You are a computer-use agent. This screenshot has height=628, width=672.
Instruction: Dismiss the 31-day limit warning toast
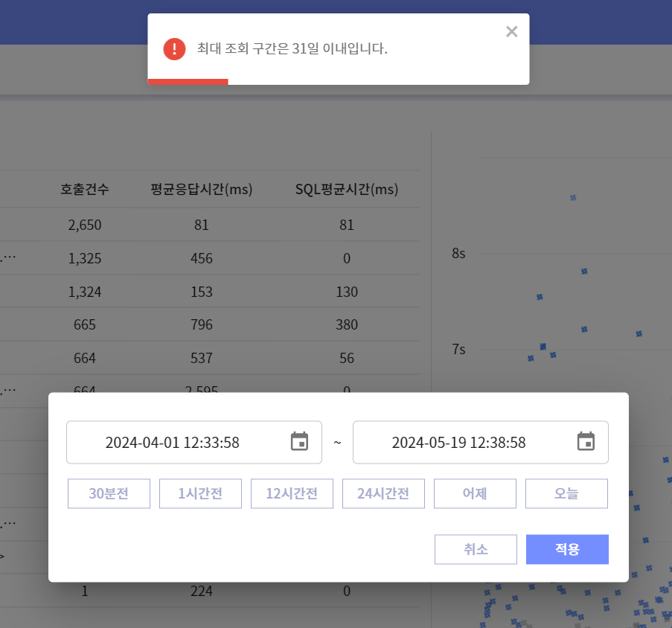coord(511,31)
